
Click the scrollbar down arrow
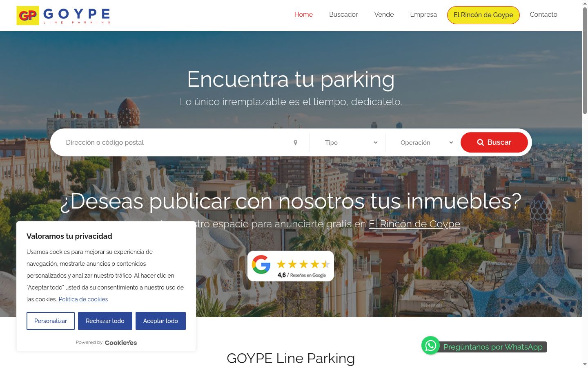tap(585, 364)
